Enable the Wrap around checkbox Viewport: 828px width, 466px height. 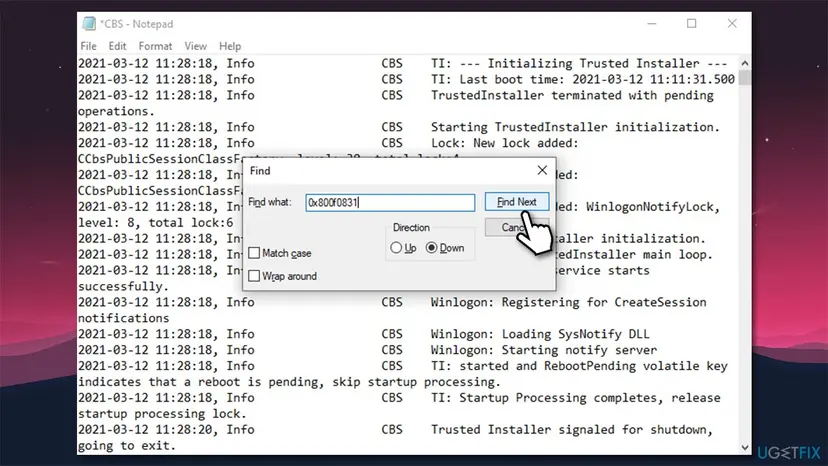[254, 276]
